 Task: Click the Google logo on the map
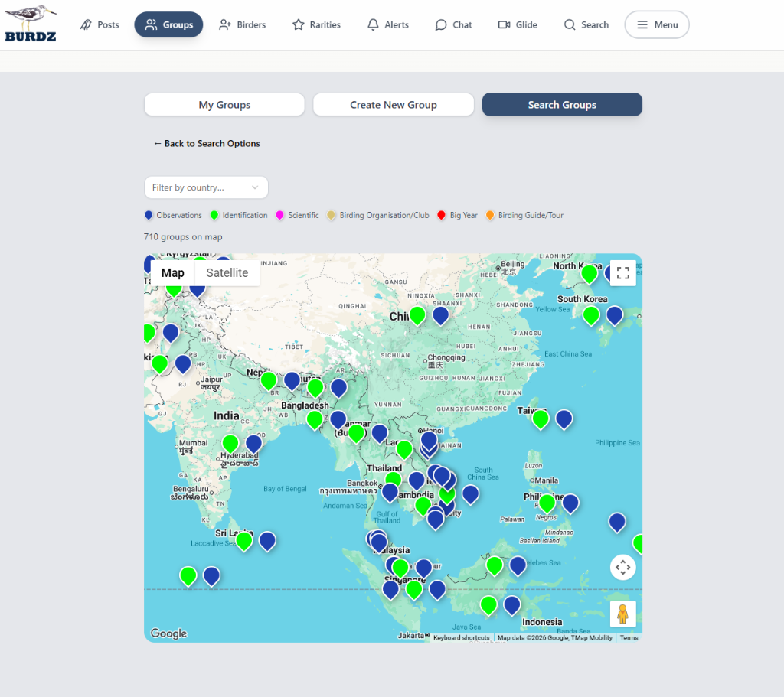tap(168, 633)
